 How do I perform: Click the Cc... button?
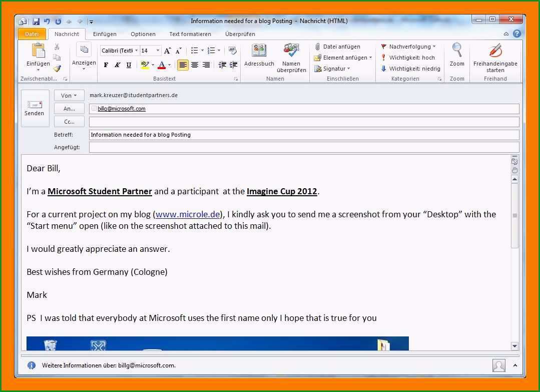pyautogui.click(x=69, y=122)
